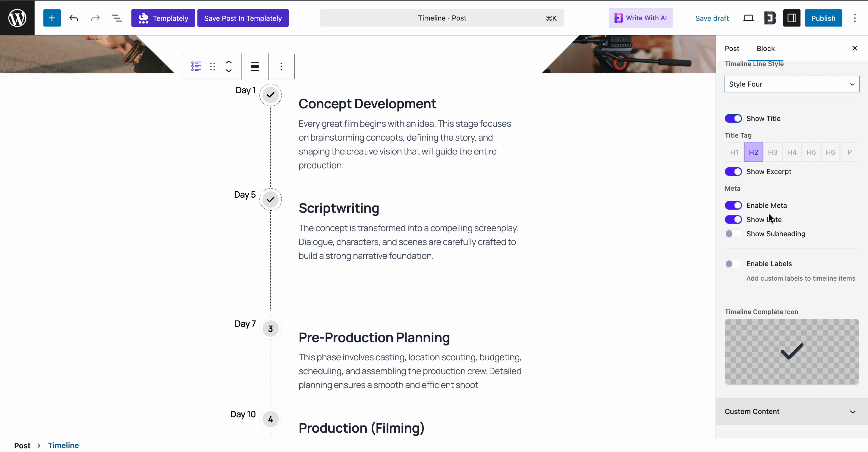Viewport: 868px width, 452px height.
Task: Click the undo arrow icon
Action: (x=74, y=18)
